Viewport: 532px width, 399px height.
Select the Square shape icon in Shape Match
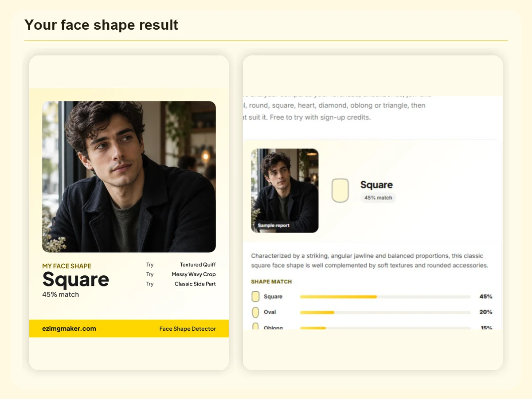(x=255, y=297)
